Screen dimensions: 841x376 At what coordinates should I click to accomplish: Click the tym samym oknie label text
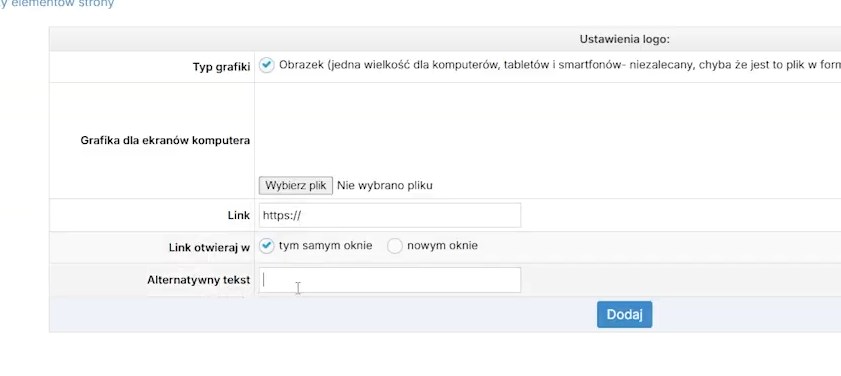tap(326, 246)
